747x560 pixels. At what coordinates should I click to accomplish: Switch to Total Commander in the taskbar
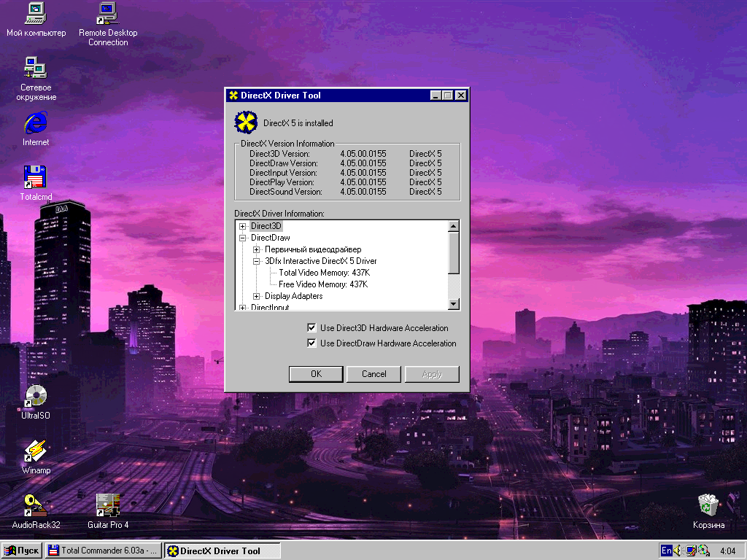[102, 551]
